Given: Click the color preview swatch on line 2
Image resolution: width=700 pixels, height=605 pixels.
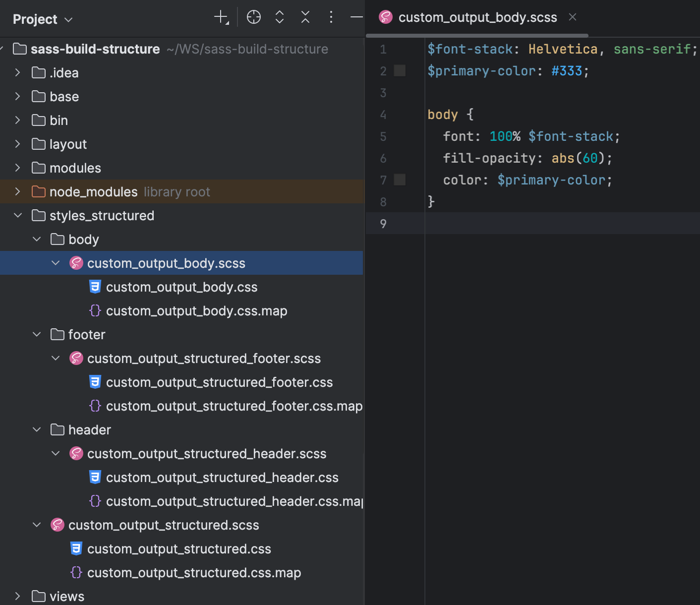Looking at the screenshot, I should [400, 70].
